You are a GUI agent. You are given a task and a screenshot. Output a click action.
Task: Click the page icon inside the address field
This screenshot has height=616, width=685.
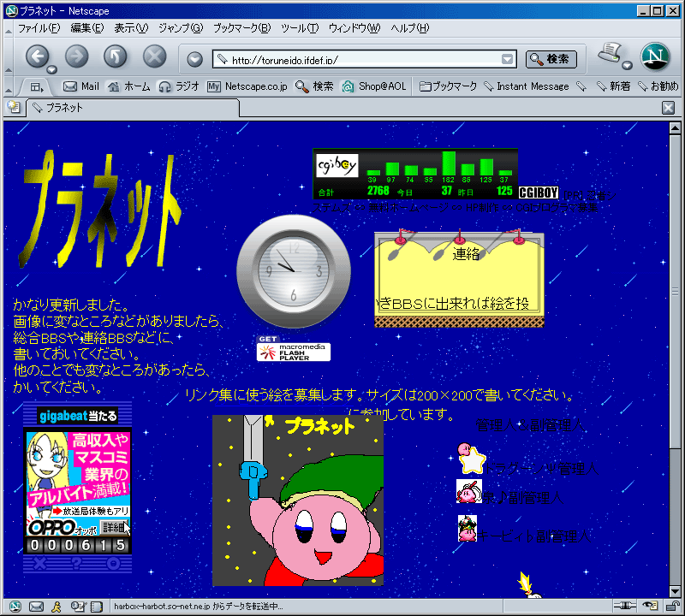point(223,59)
